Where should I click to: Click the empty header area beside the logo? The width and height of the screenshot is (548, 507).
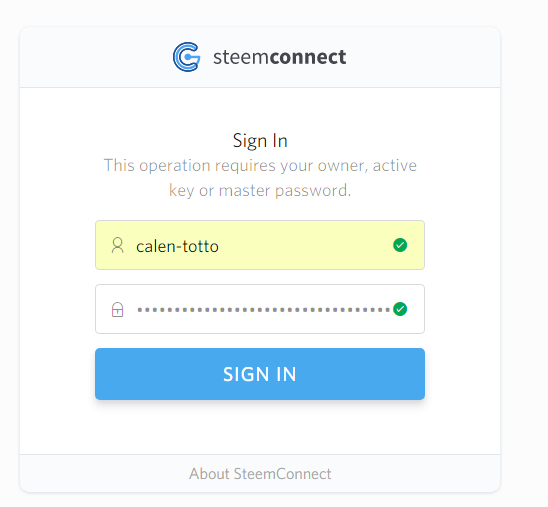[x=419, y=57]
